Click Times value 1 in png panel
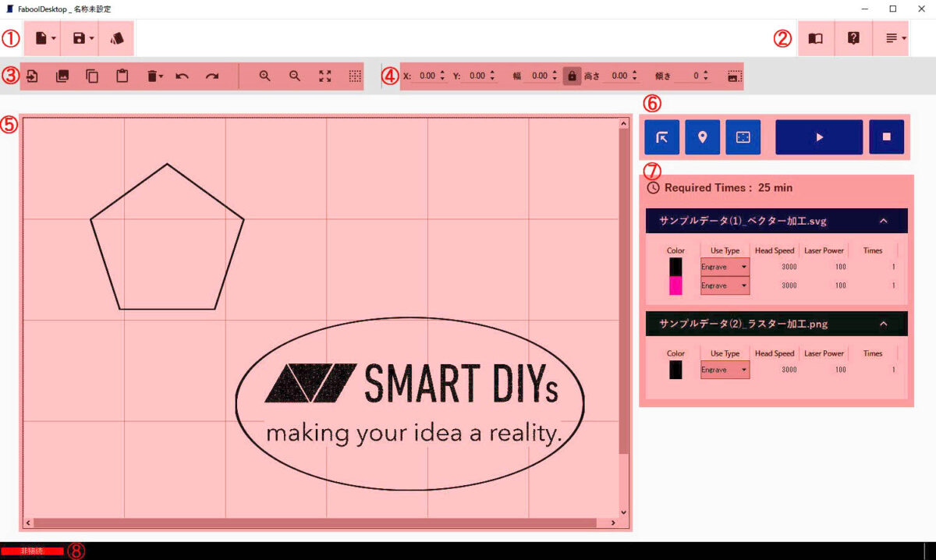Viewport: 936px width, 560px height. 893,370
